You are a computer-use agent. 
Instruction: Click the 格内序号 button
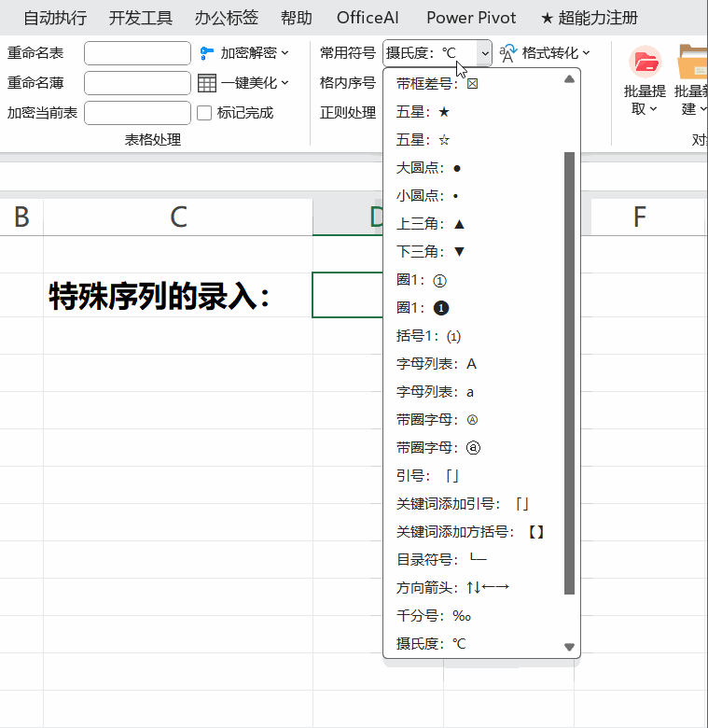click(x=348, y=83)
